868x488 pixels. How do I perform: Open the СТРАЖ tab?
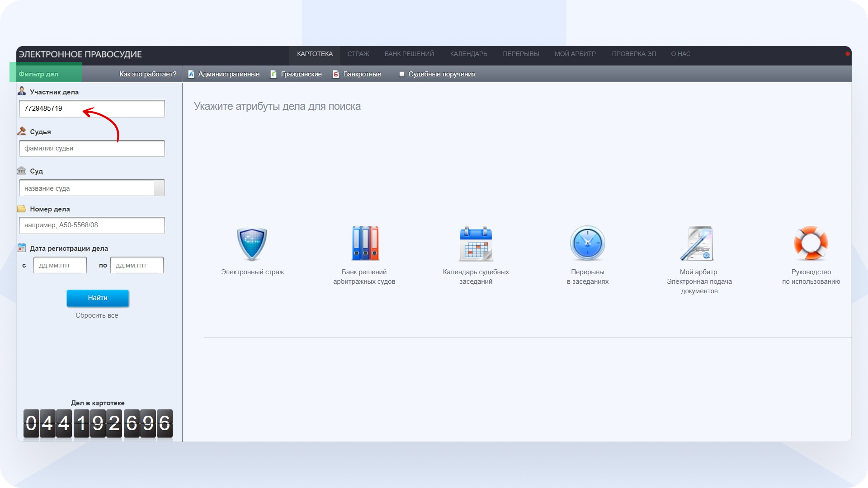click(359, 54)
